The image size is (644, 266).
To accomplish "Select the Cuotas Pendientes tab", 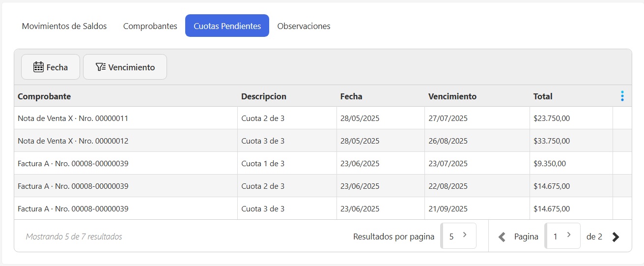I will [227, 26].
